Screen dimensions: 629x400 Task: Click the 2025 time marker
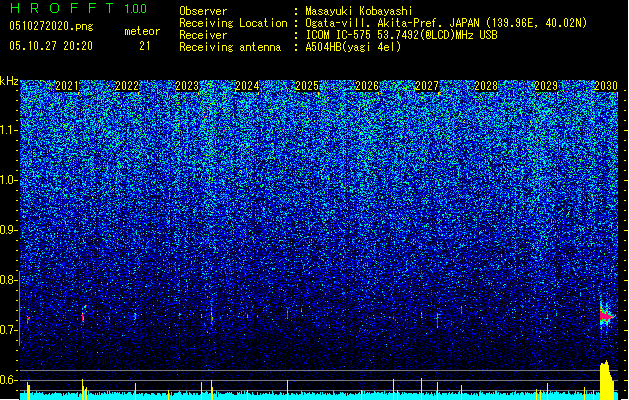(x=307, y=86)
